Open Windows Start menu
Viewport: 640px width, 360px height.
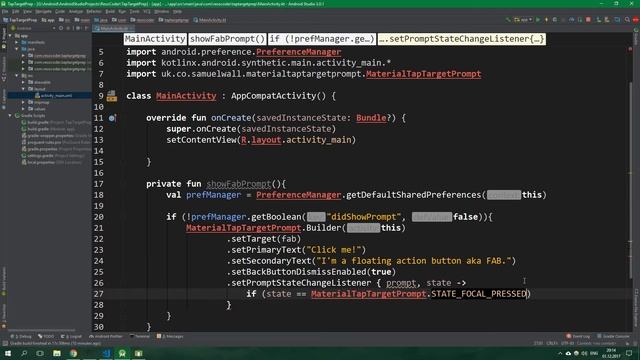[x=7, y=353]
